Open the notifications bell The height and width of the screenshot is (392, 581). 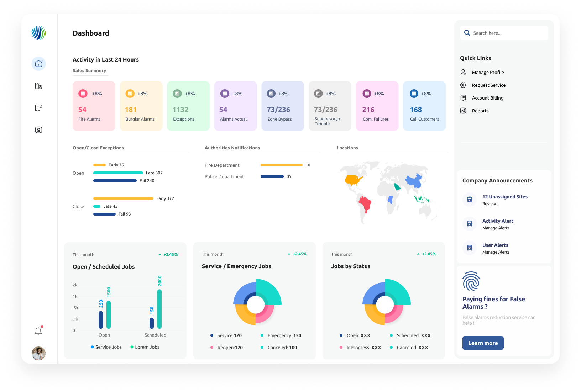(38, 331)
